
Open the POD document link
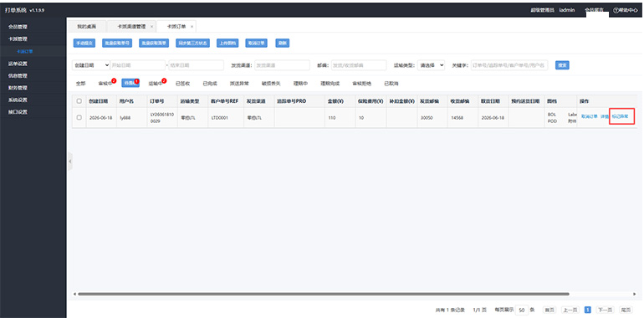(x=552, y=121)
